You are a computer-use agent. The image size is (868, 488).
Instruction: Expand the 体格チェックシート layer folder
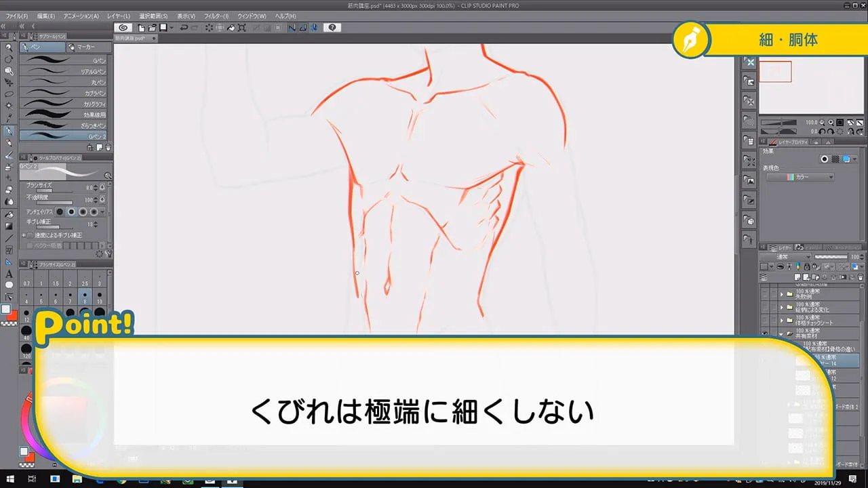(781, 319)
